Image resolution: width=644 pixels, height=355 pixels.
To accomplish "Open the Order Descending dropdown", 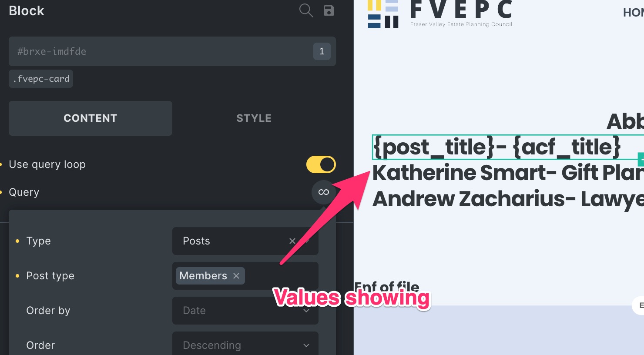I will 245,345.
